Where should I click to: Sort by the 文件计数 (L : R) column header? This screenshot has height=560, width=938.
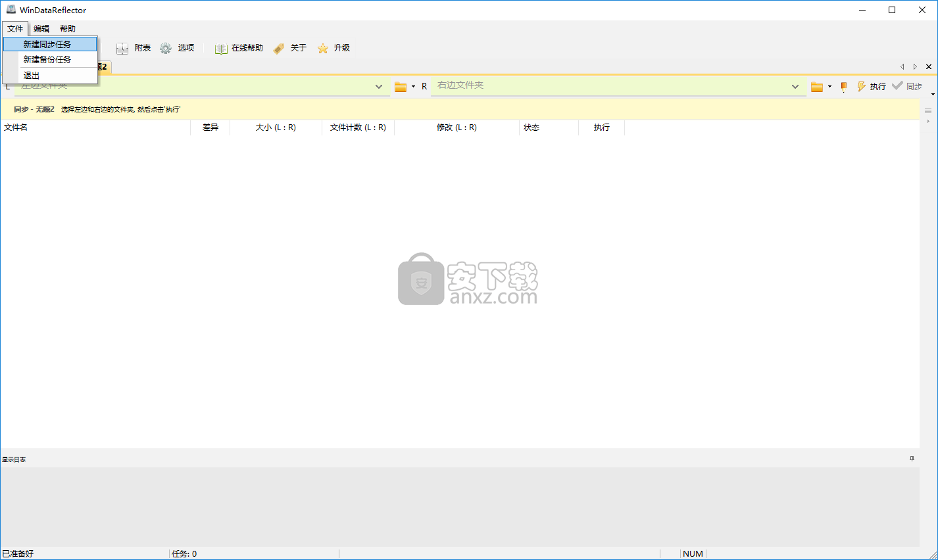click(x=358, y=128)
